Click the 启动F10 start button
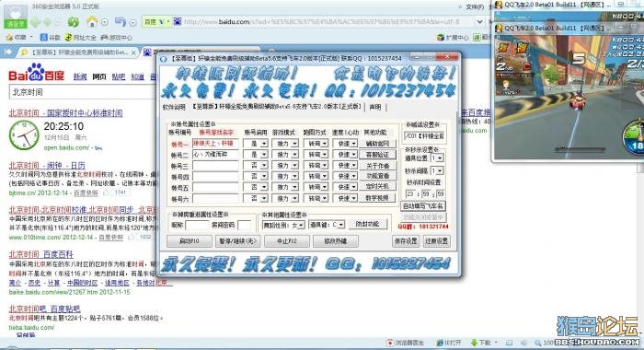This screenshot has width=644, height=350. (x=190, y=241)
